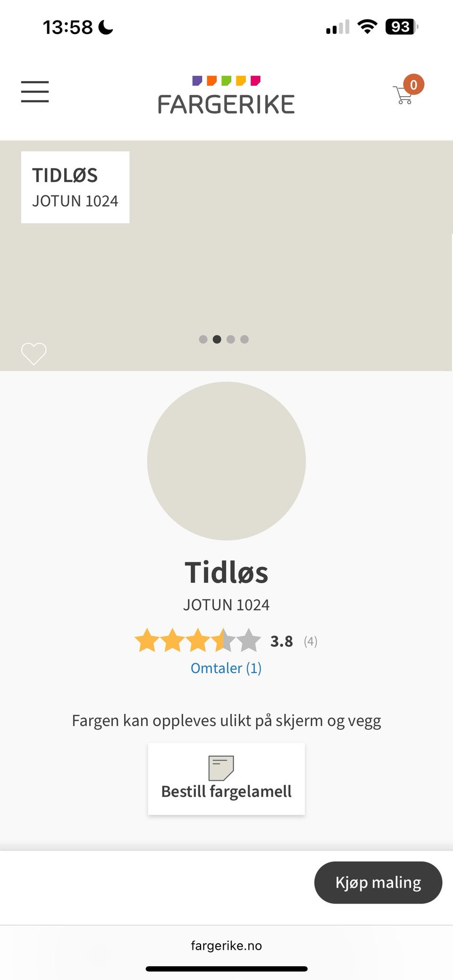The image size is (453, 980).
Task: Open the hamburger navigation menu
Action: coord(35,92)
